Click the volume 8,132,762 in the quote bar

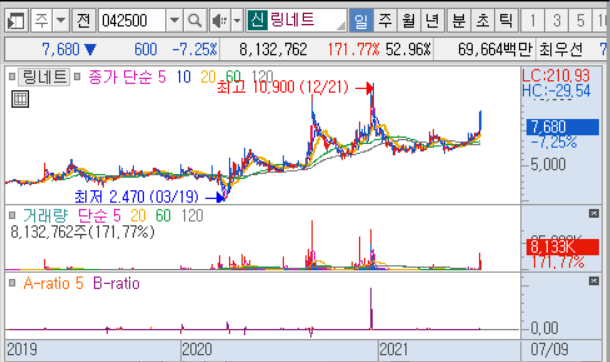pos(273,49)
